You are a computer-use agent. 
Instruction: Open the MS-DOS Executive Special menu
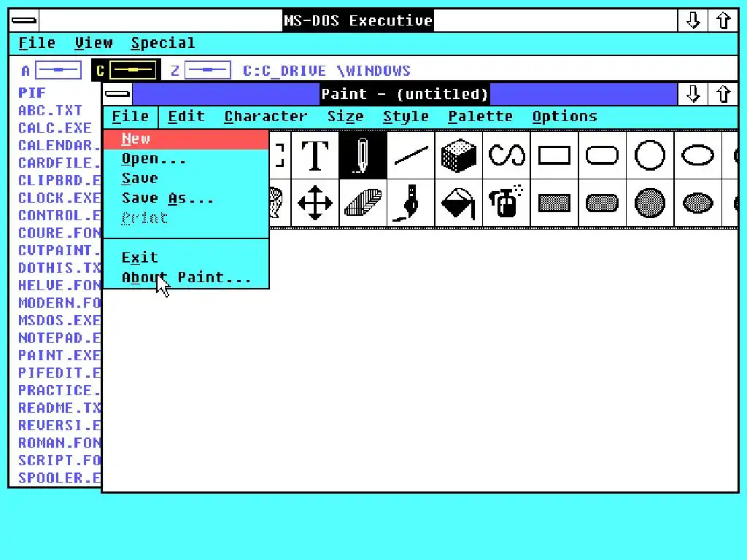click(x=163, y=43)
